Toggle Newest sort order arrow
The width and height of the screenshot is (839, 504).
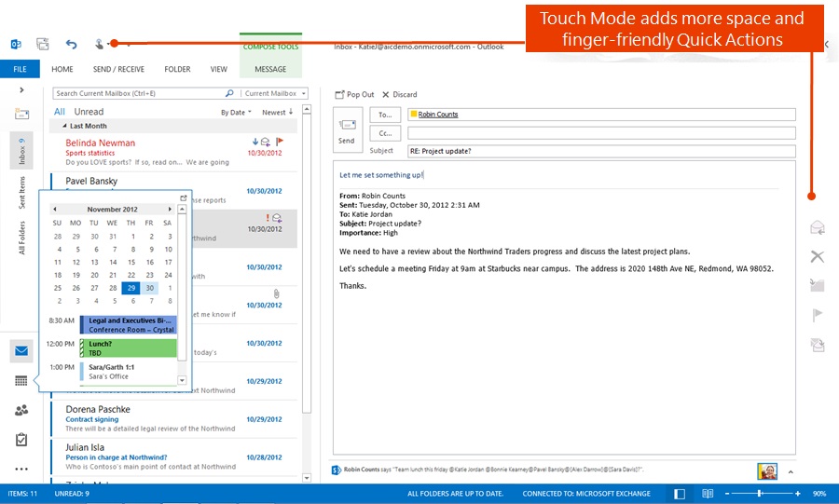(277, 112)
